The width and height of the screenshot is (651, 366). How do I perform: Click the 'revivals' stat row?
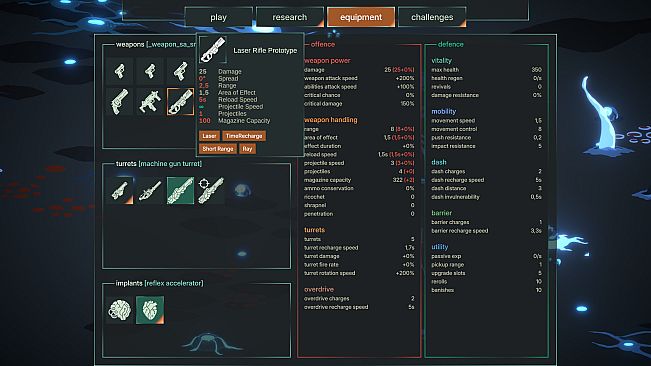(487, 87)
